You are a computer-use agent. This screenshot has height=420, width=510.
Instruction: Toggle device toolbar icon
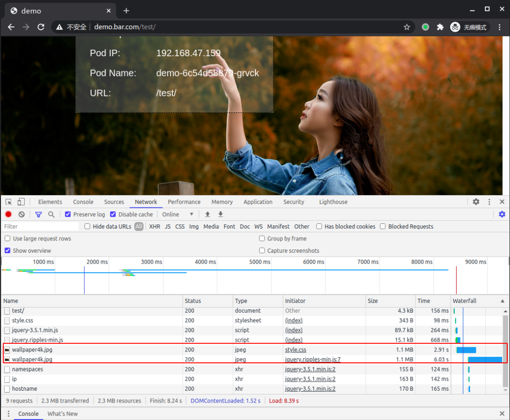pyautogui.click(x=21, y=202)
